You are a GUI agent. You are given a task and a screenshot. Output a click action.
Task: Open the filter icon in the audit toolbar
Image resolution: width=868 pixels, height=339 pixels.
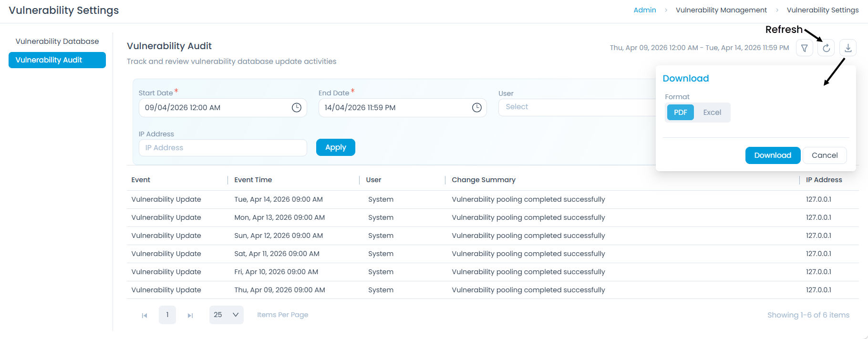pyautogui.click(x=805, y=48)
